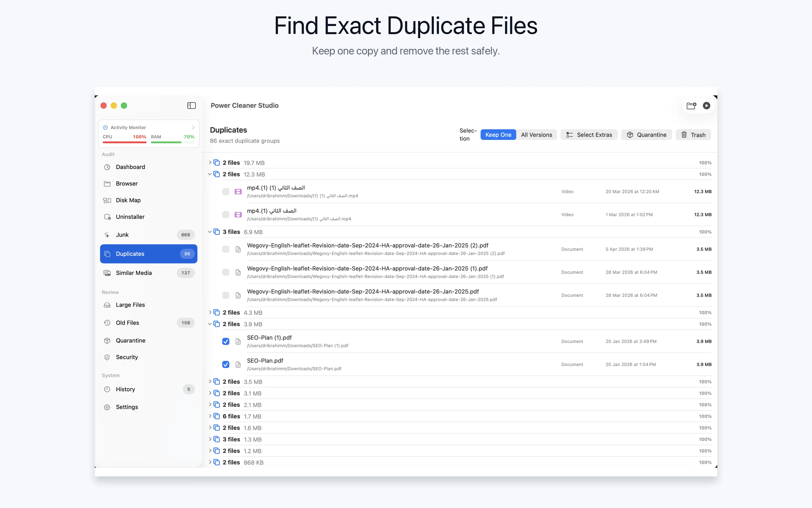Select the Keep One option
812x508 pixels.
pos(498,135)
